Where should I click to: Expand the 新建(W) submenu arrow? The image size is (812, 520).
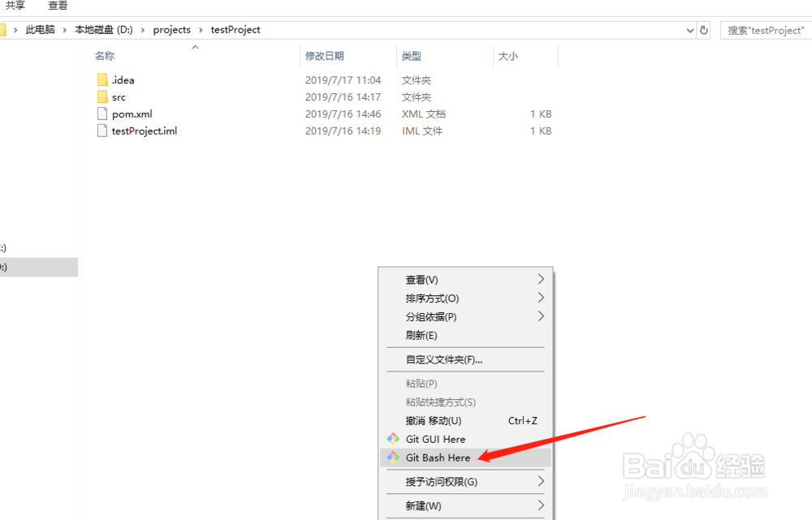[541, 505]
